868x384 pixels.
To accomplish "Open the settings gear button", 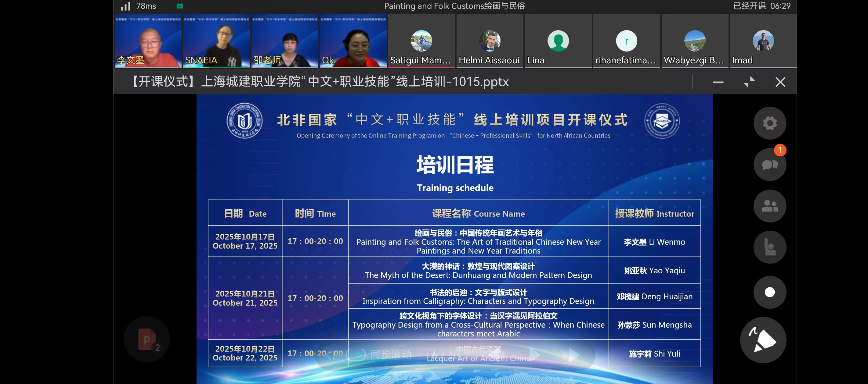I will (x=770, y=123).
